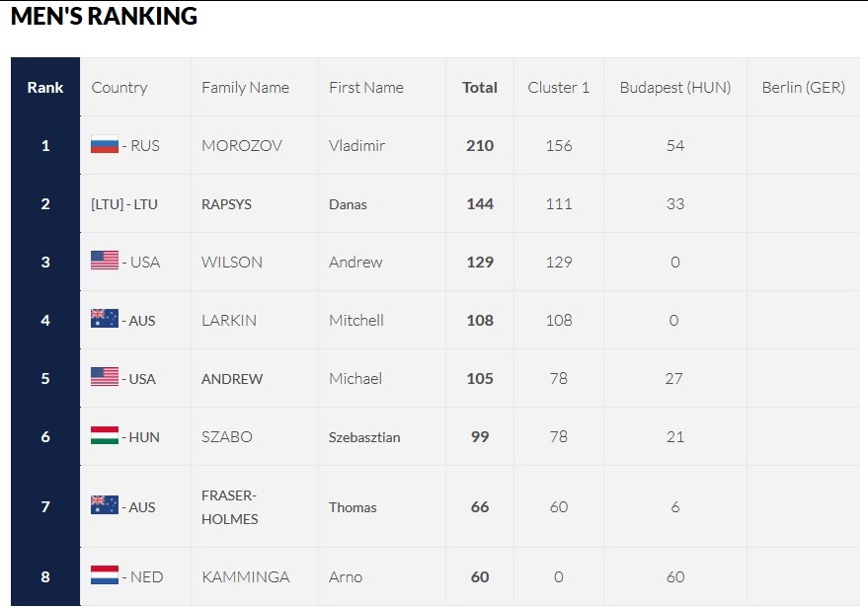
Task: Click the Netherlands flag beside Kamminga
Action: click(105, 575)
